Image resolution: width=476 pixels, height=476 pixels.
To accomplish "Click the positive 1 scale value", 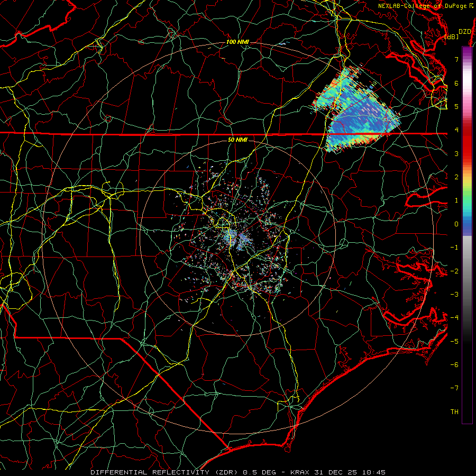I will click(x=456, y=200).
